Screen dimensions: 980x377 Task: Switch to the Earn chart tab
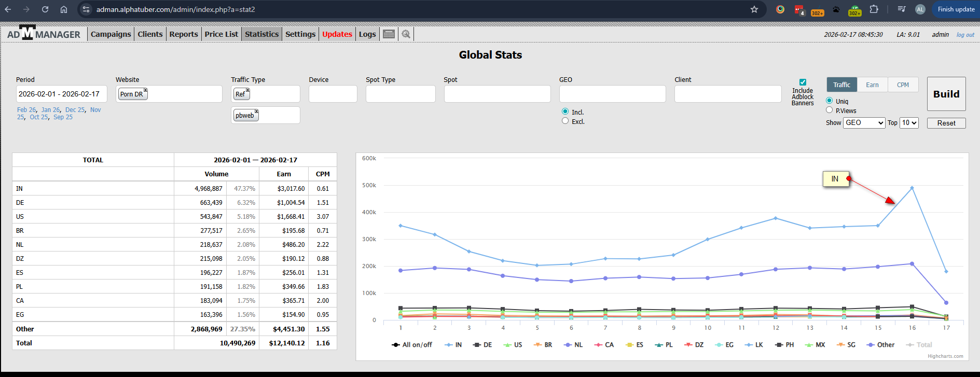[872, 85]
